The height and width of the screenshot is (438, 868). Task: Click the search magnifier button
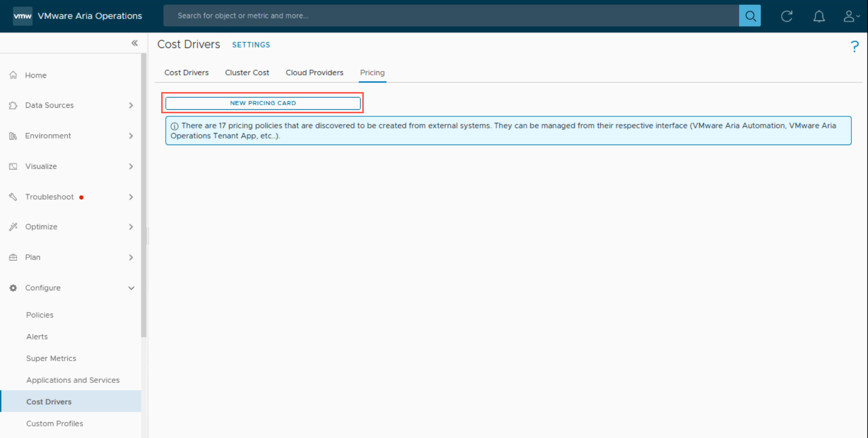(x=750, y=16)
